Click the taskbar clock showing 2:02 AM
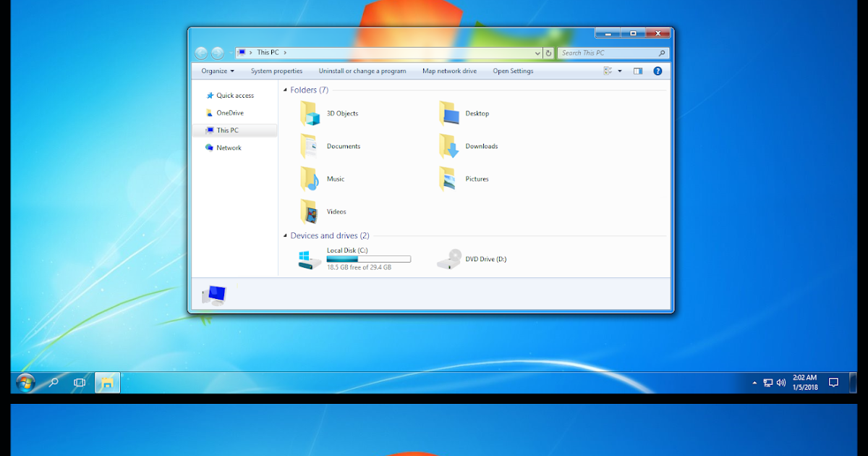Screen dimensions: 868x456 point(805,383)
